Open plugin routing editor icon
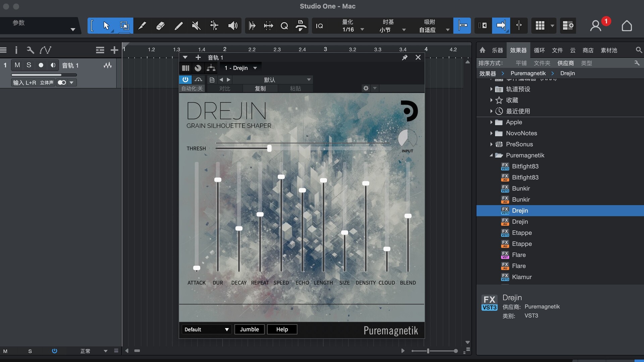This screenshot has width=644, height=362. tap(211, 68)
